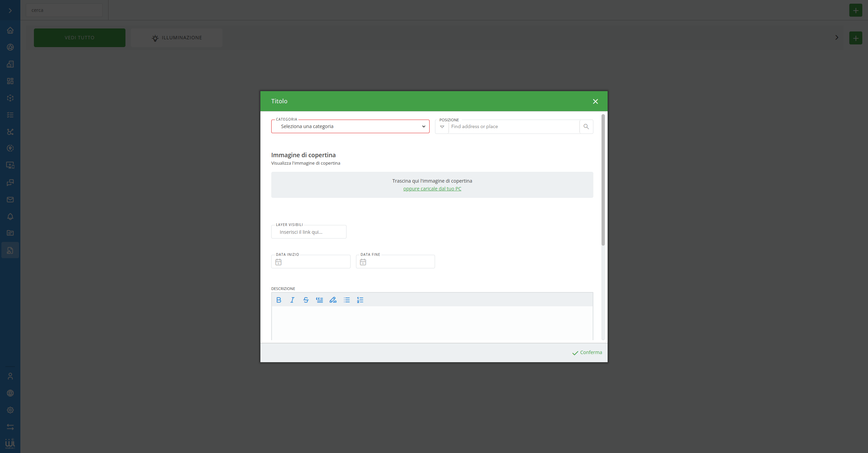Apply strikethrough formatting in description toolbar
This screenshot has width=868, height=453.
tap(306, 300)
